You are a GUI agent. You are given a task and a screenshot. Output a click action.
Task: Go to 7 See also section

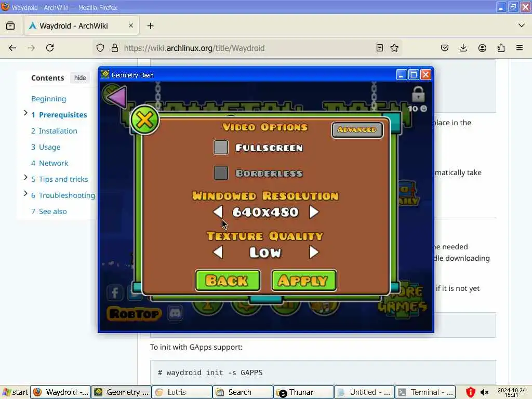pyautogui.click(x=49, y=211)
